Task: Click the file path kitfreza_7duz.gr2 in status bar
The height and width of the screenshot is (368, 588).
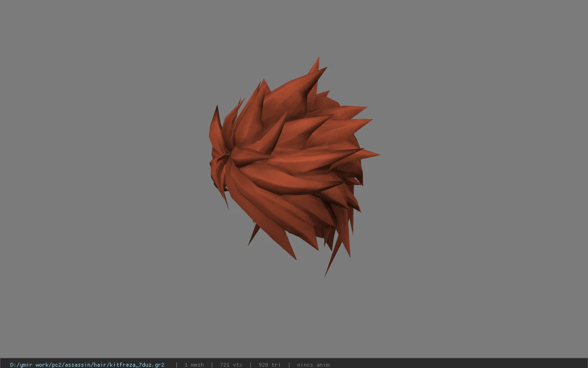Action: [x=87, y=365]
